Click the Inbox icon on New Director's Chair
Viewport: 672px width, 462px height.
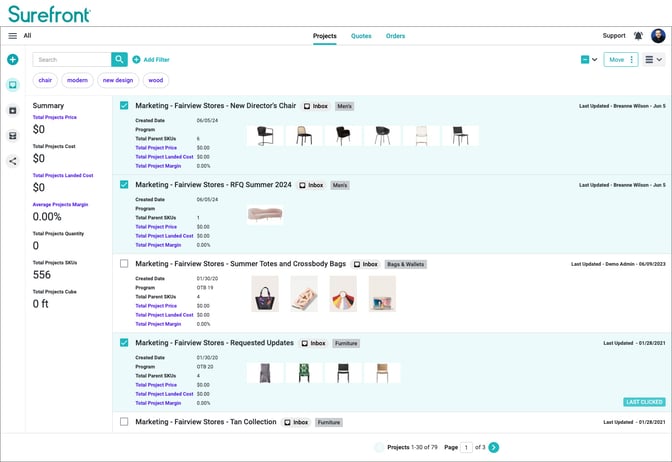(x=307, y=106)
